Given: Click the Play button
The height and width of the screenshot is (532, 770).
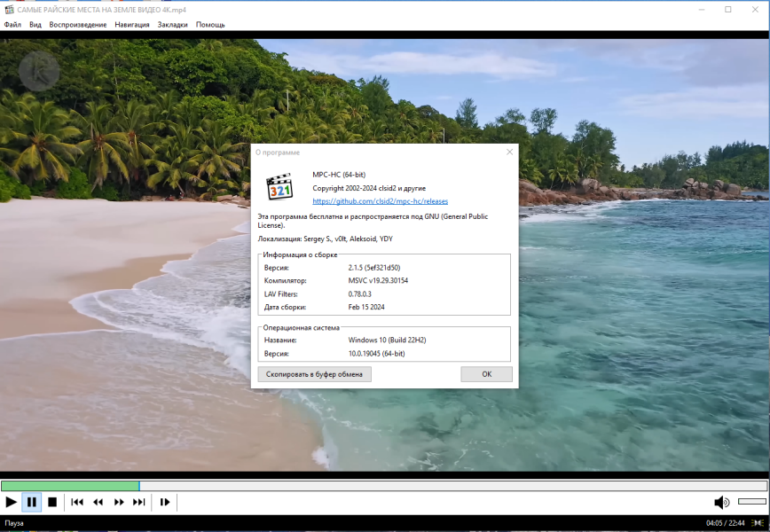Looking at the screenshot, I should pyautogui.click(x=11, y=502).
